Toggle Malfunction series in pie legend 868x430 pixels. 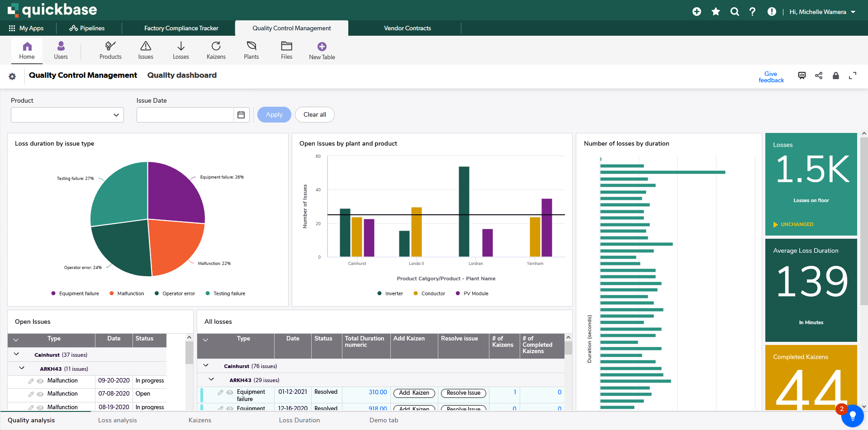tap(127, 293)
